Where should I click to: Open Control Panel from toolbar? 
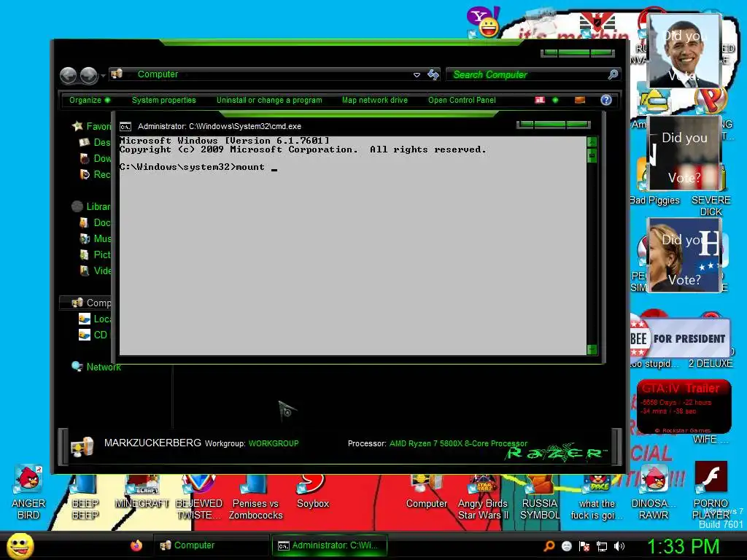click(462, 100)
